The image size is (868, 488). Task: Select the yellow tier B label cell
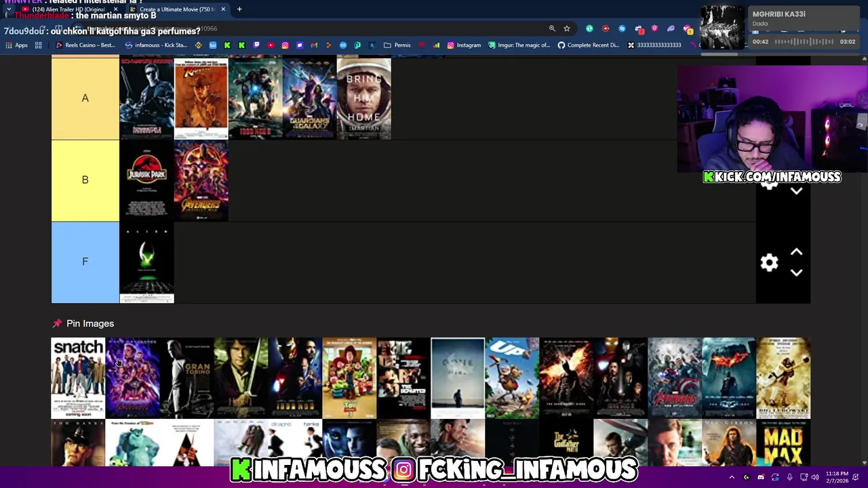pyautogui.click(x=85, y=180)
